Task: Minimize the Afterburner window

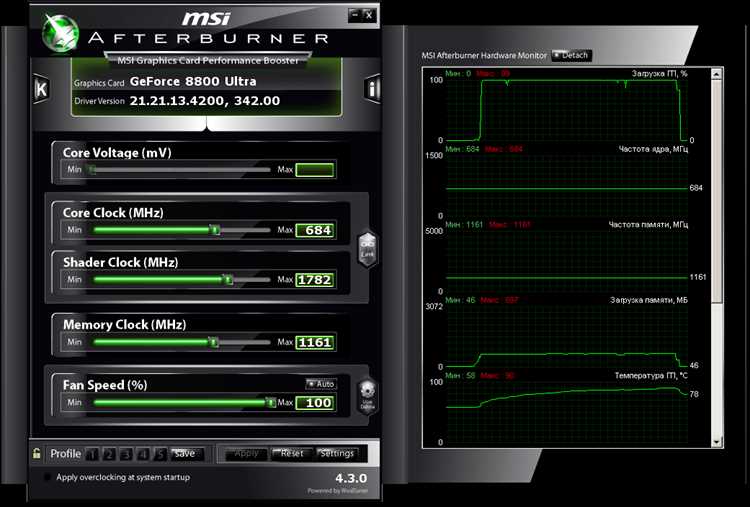Action: coord(355,15)
